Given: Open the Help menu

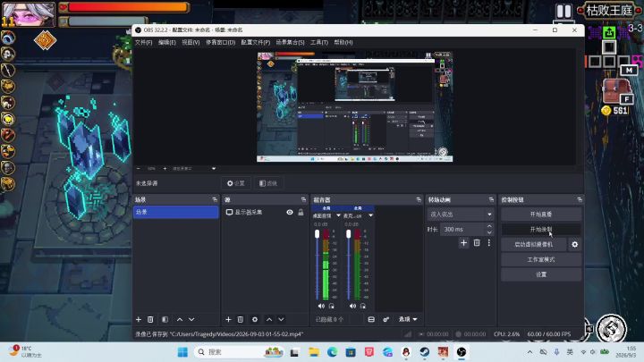Looking at the screenshot, I should click(x=343, y=42).
